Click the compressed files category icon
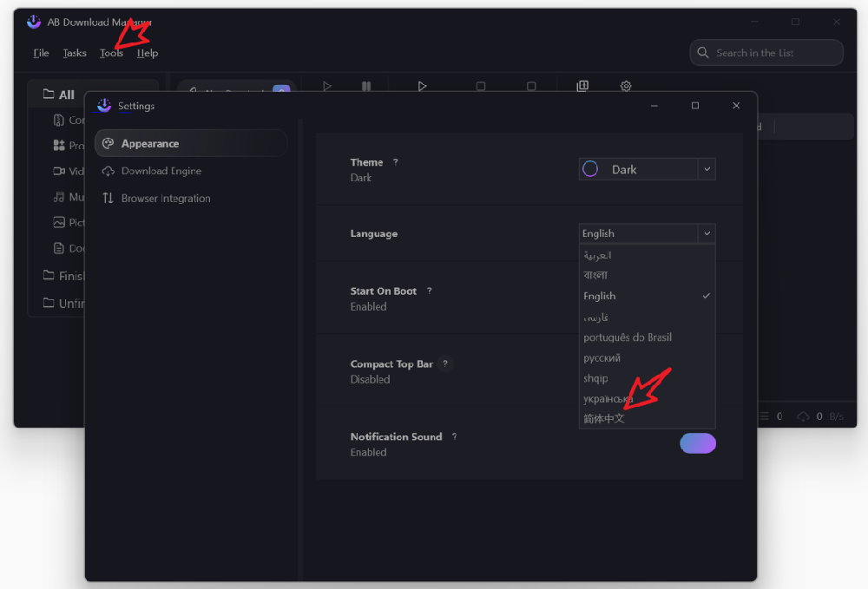This screenshot has height=589, width=868. 59,120
